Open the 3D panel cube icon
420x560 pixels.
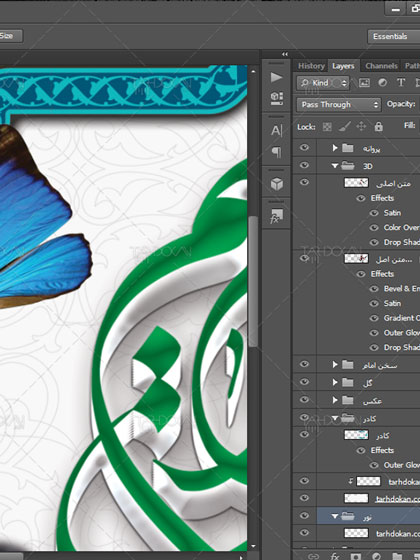pos(277,184)
